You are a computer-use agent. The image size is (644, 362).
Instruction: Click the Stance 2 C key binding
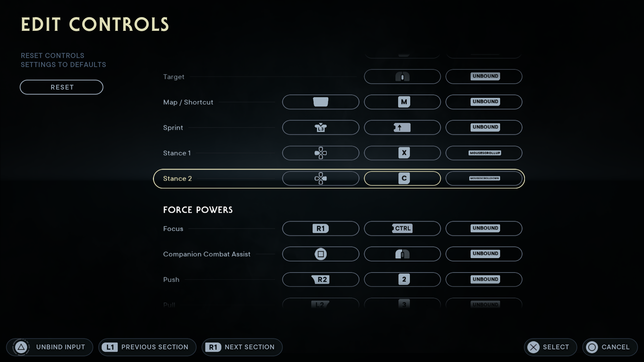point(402,178)
